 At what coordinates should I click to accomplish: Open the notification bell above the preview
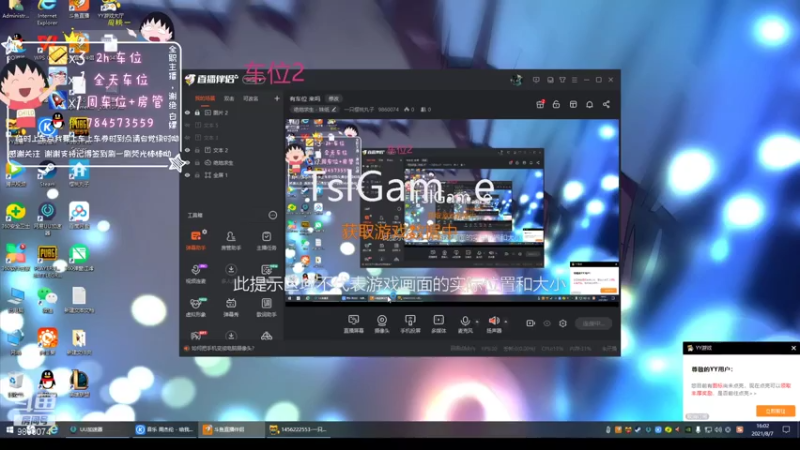tap(590, 104)
